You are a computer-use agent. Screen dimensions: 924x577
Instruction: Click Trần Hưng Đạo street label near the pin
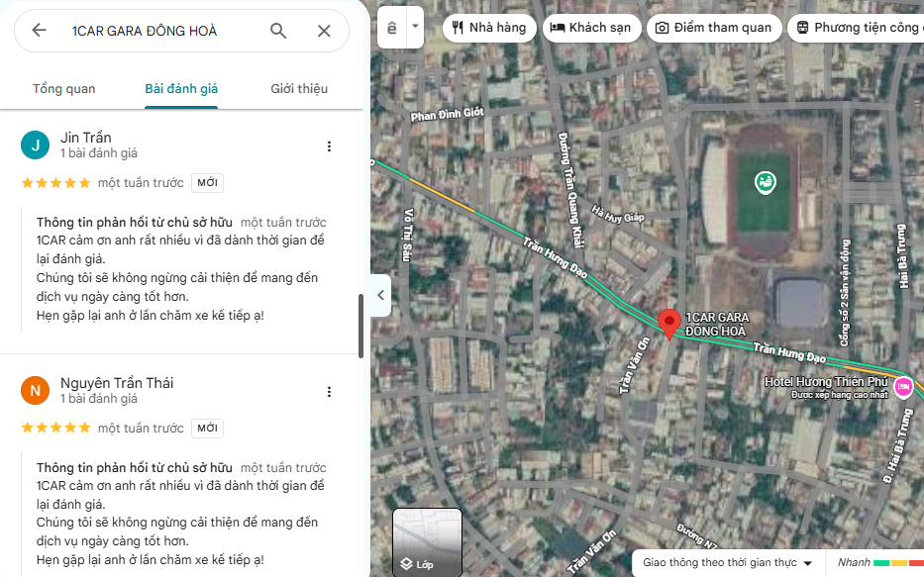point(789,352)
